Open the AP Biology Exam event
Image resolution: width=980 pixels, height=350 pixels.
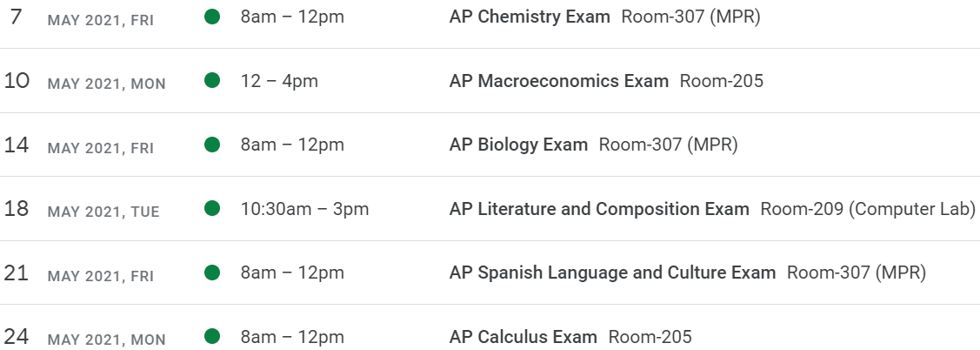coord(518,145)
